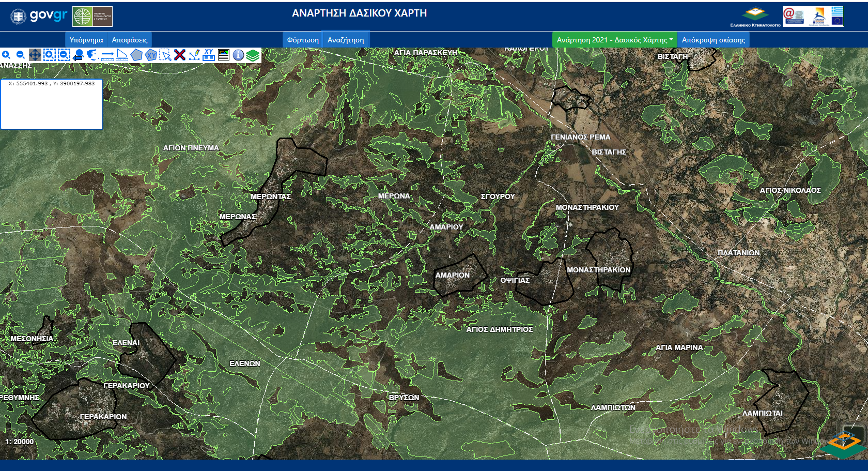This screenshot has height=471, width=868.
Task: Click the blue information identify icon
Action: tap(238, 55)
